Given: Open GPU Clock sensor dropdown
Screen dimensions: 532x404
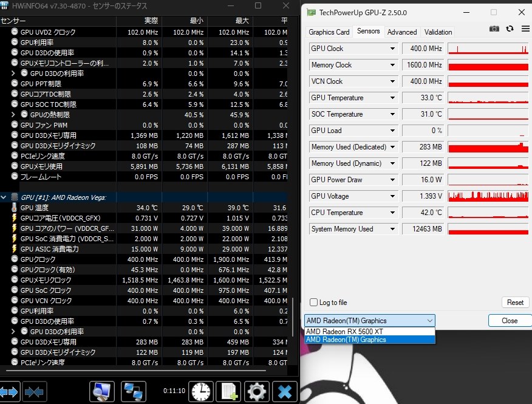Looking at the screenshot, I should (392, 49).
